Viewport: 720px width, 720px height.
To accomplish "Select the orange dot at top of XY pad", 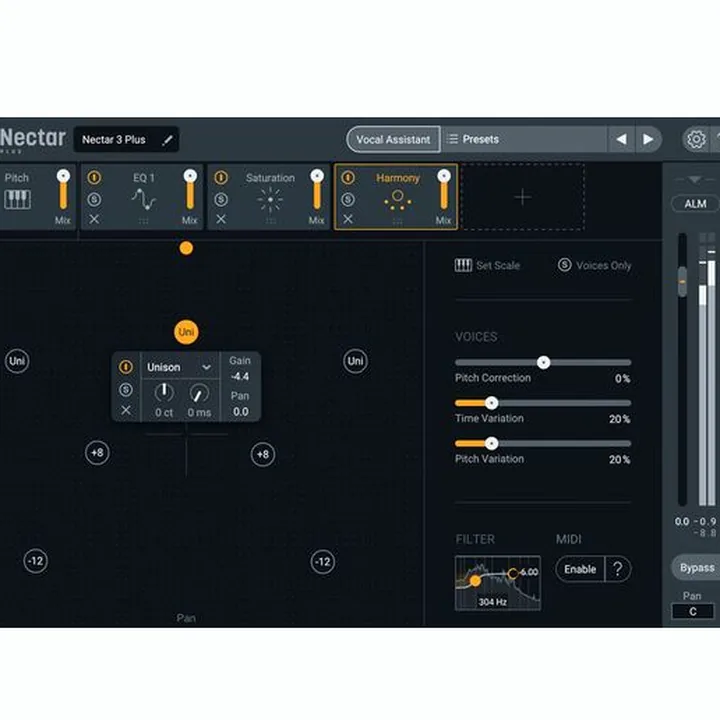I will (x=186, y=248).
